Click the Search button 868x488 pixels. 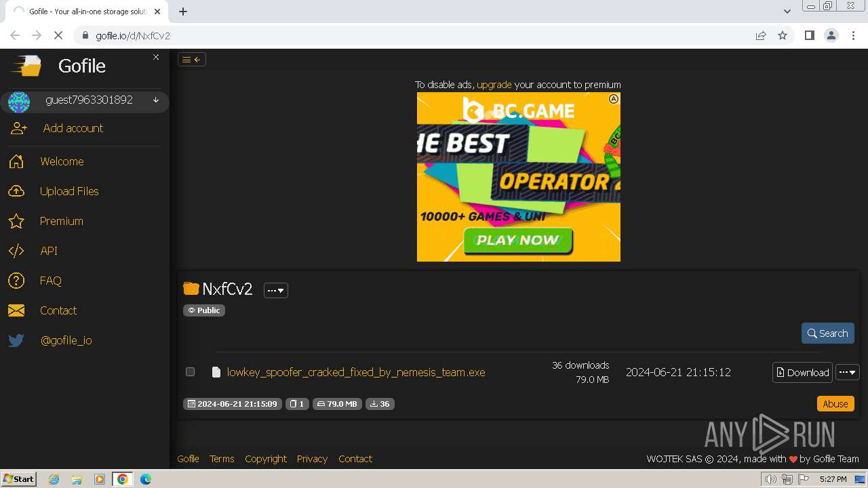828,333
